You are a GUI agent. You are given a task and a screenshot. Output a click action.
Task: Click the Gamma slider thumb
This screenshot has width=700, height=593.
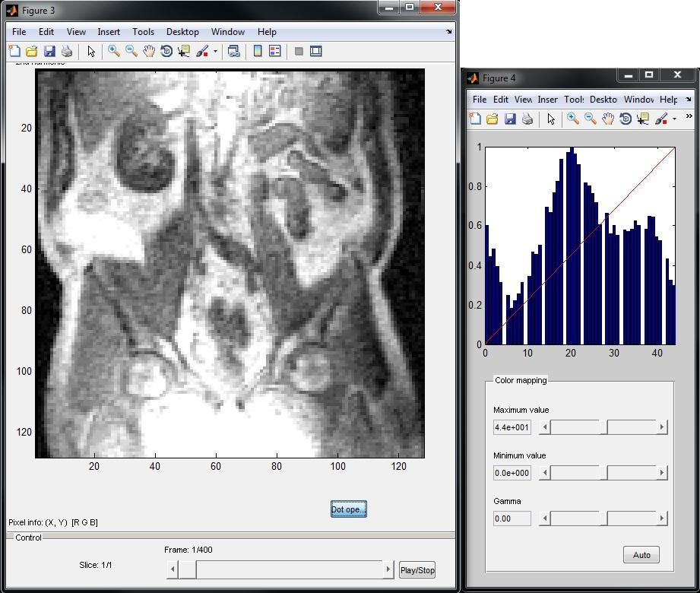coord(603,518)
